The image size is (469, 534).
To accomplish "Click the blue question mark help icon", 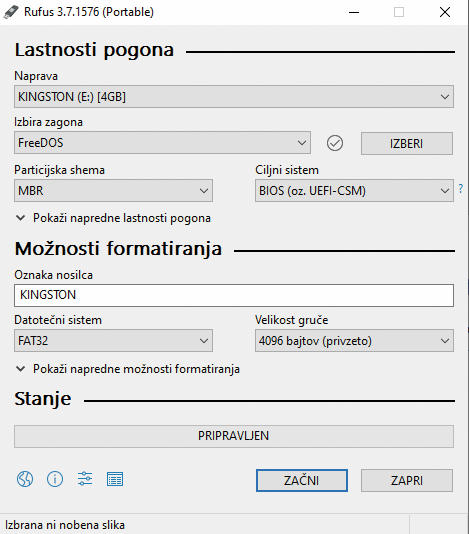I will pos(461,189).
